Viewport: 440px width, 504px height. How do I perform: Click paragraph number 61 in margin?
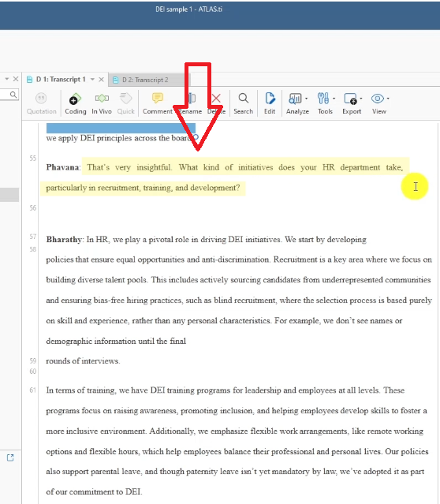pyautogui.click(x=33, y=390)
